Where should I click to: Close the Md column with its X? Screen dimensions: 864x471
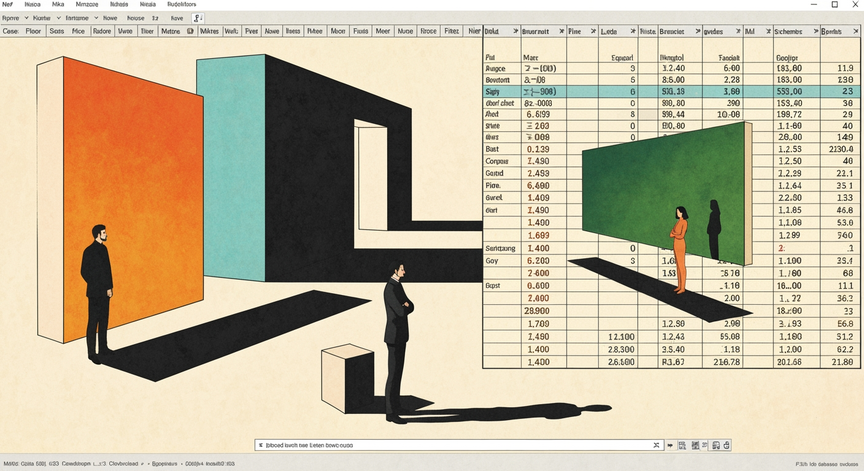(x=768, y=31)
